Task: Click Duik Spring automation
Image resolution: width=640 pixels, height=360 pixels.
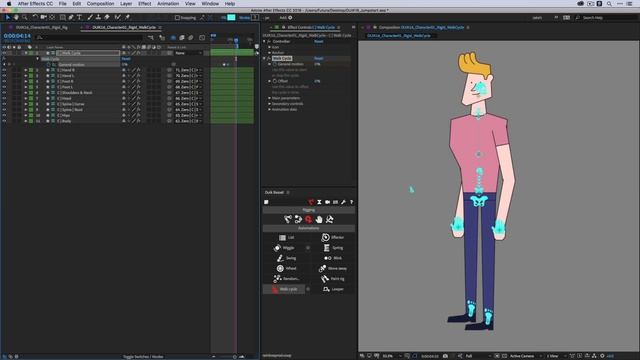Action: click(x=333, y=248)
